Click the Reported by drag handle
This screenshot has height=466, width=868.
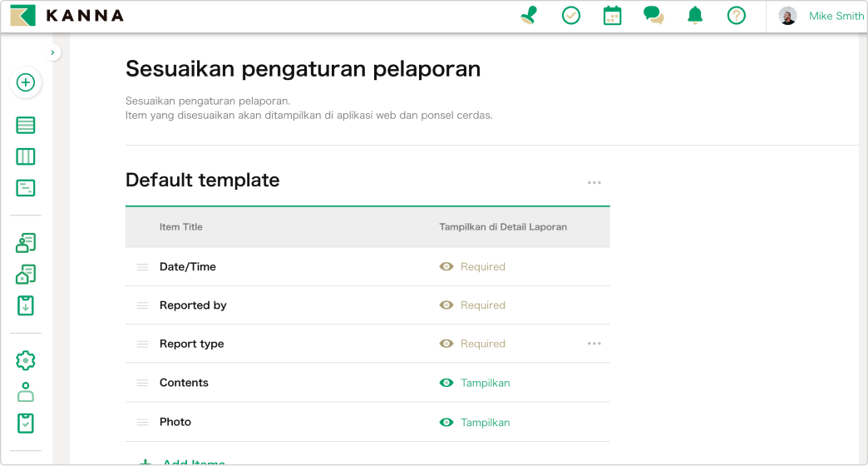click(x=143, y=305)
